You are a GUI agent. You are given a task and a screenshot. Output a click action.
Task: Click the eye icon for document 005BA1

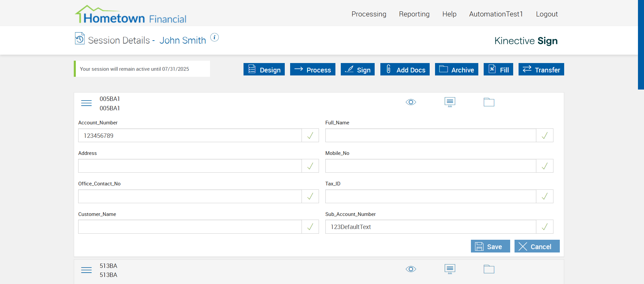411,102
